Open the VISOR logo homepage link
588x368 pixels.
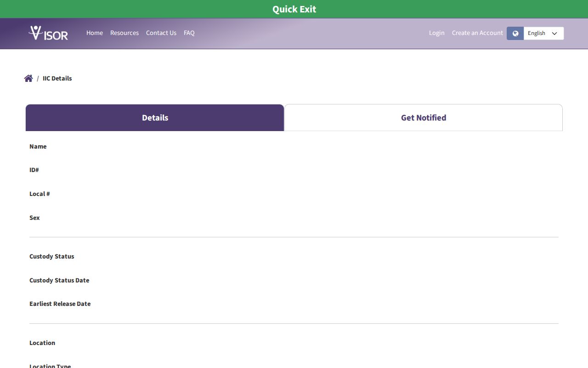pyautogui.click(x=48, y=33)
